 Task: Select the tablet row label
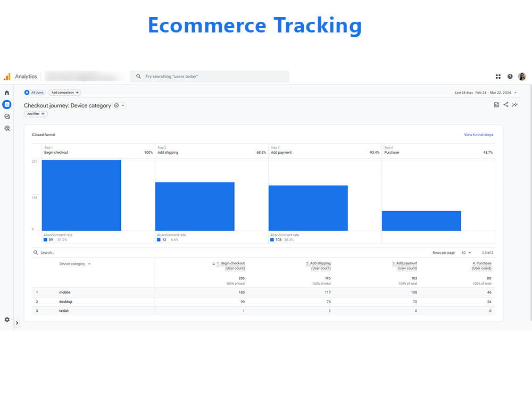click(x=64, y=311)
